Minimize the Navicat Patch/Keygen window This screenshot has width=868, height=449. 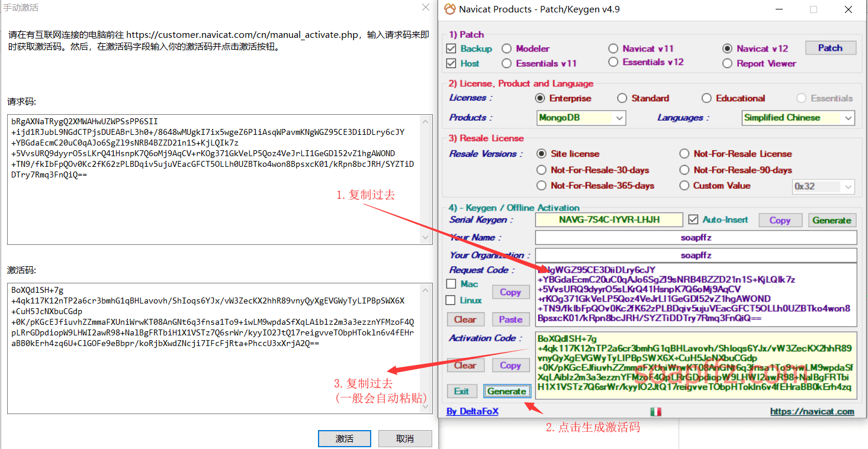coord(779,9)
